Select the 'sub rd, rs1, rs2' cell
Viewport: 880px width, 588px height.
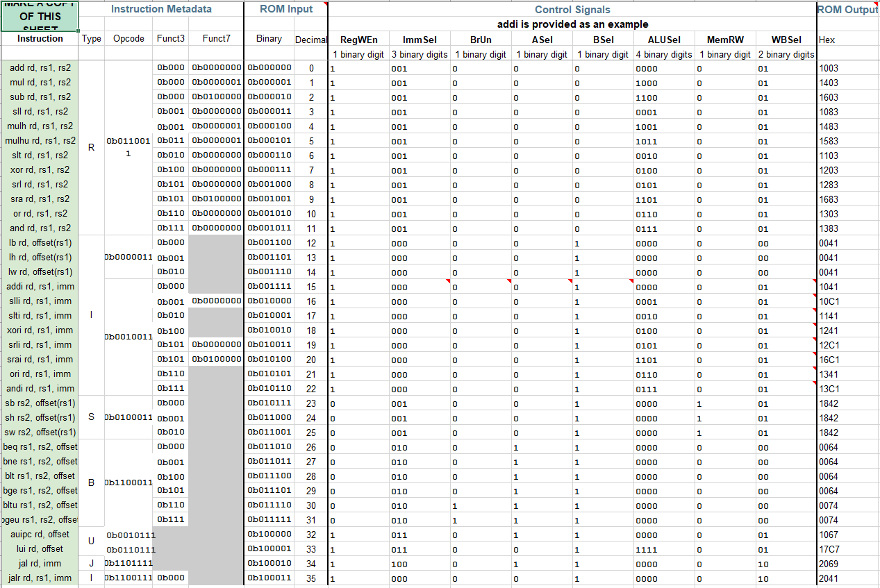40,97
